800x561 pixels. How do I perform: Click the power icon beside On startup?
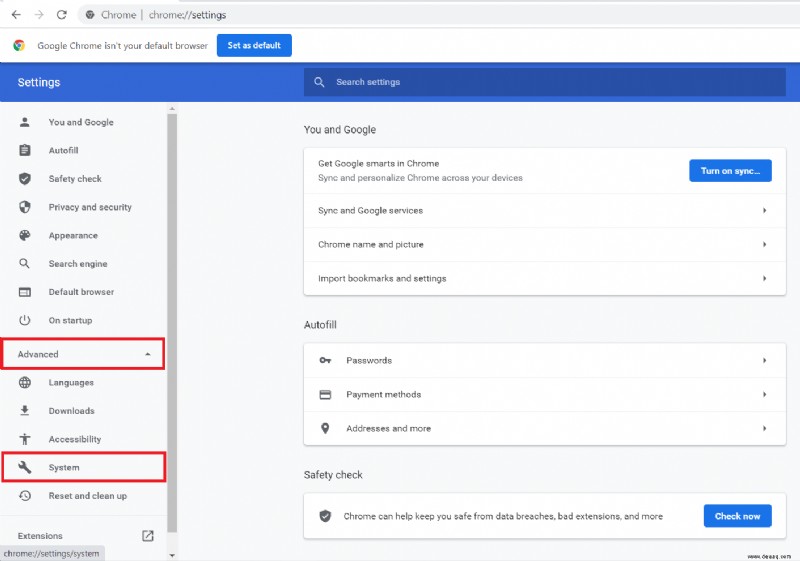pos(24,320)
